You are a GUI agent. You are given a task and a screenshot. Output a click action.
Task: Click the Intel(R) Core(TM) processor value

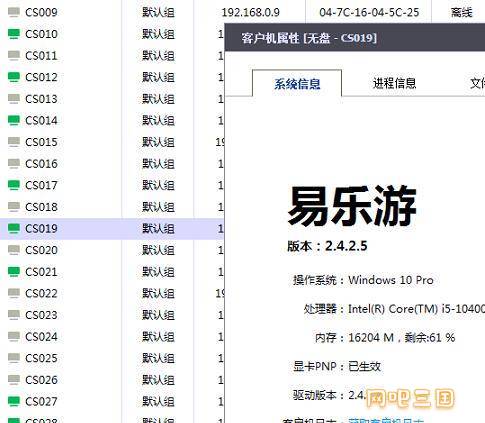coord(416,309)
